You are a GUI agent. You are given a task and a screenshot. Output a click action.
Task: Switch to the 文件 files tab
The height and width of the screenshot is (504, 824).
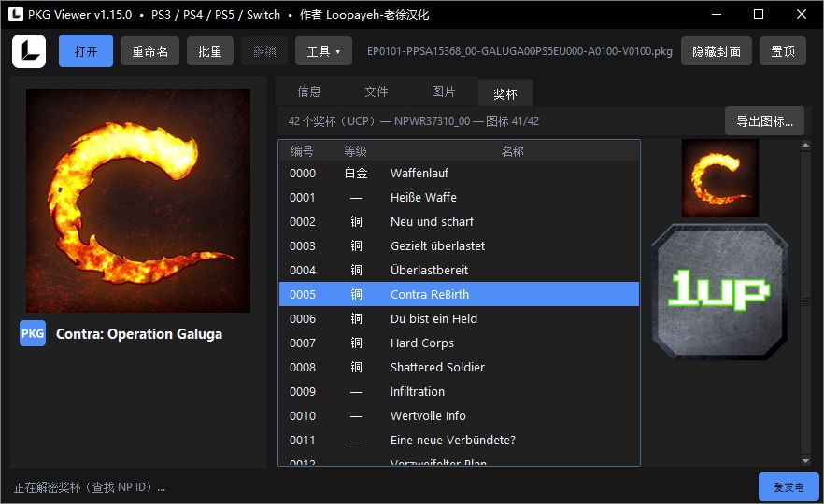click(376, 91)
